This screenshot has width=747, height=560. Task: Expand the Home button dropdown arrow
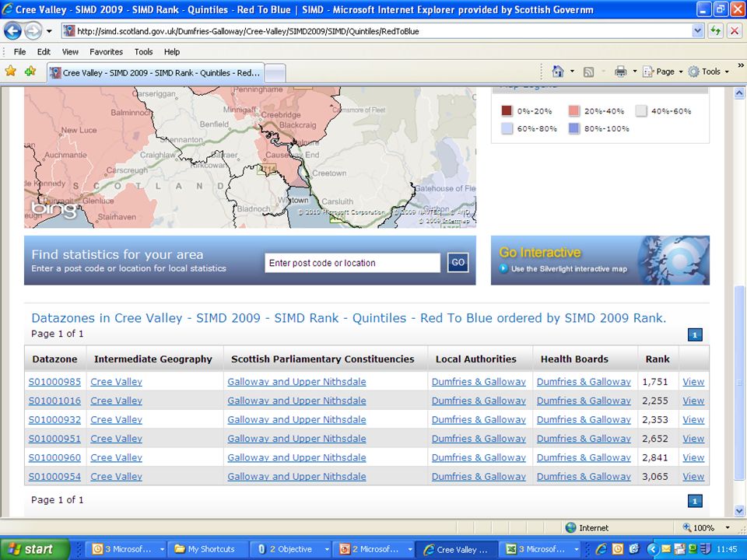coord(572,72)
